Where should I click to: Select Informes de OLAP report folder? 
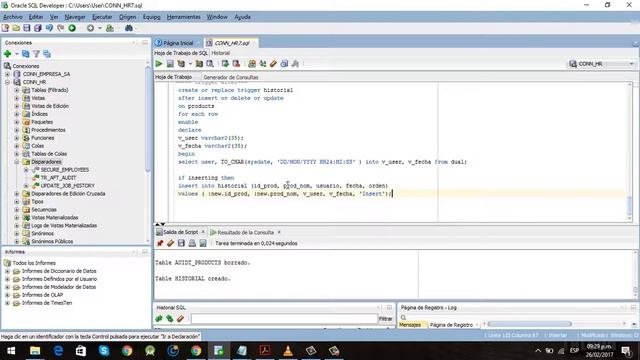(x=42, y=295)
